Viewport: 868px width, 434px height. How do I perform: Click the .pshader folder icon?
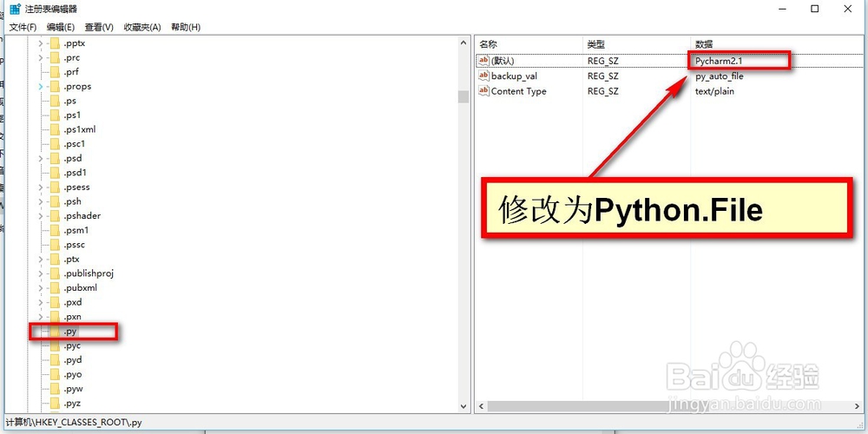54,216
